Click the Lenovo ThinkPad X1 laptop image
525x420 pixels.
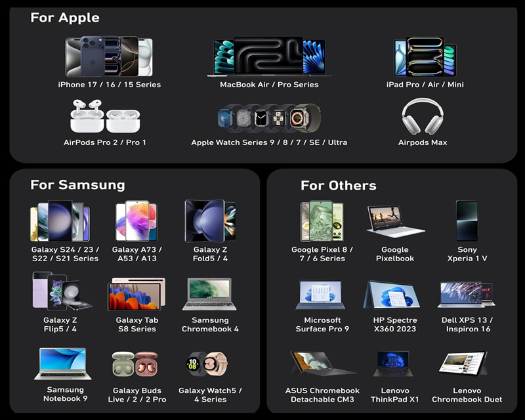click(394, 364)
